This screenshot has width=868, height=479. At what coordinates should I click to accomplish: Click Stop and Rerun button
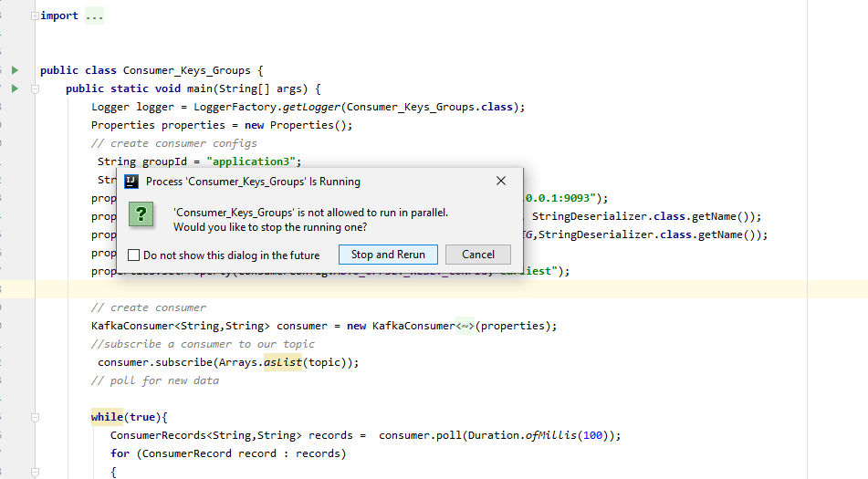pos(388,255)
